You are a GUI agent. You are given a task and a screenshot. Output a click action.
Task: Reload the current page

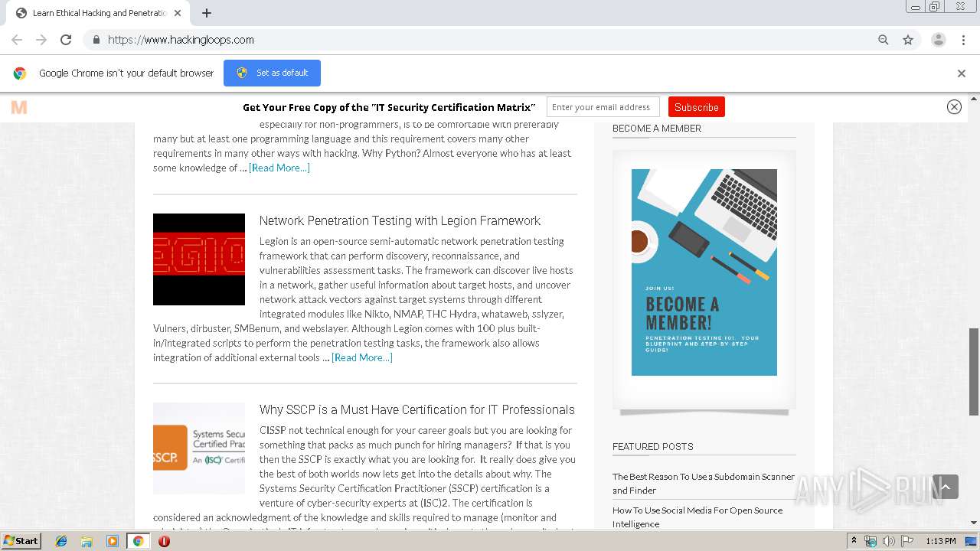tap(66, 40)
